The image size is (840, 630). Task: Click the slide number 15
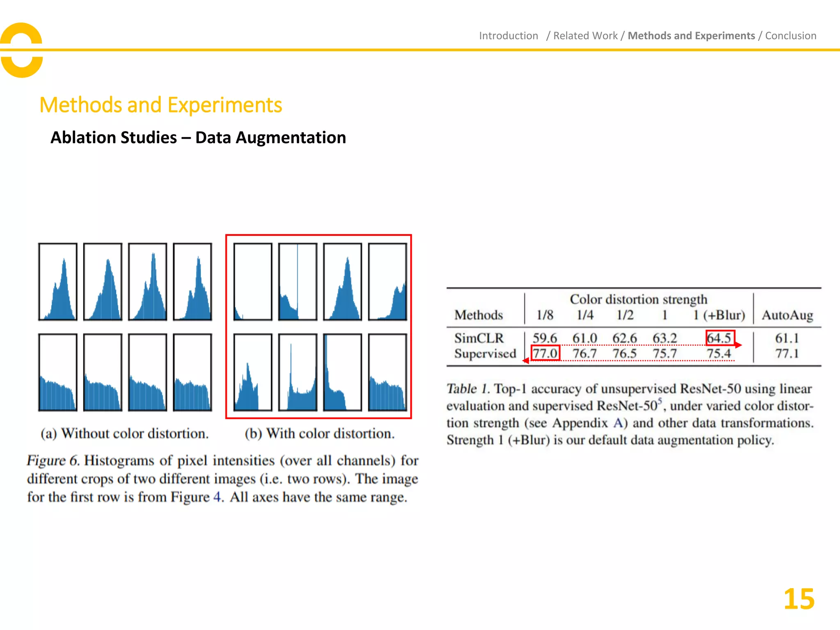(799, 599)
